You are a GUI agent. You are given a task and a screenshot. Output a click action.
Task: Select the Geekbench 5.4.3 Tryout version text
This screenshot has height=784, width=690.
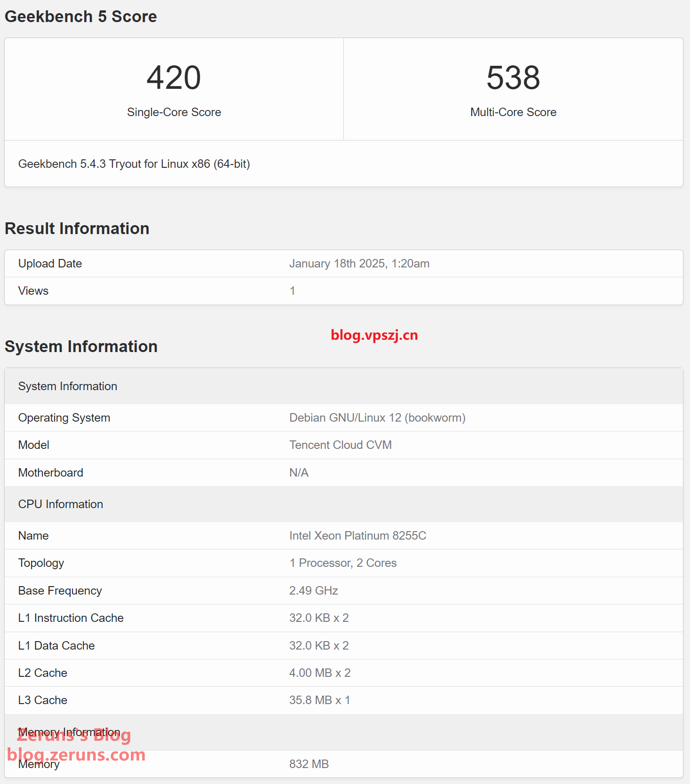(134, 164)
